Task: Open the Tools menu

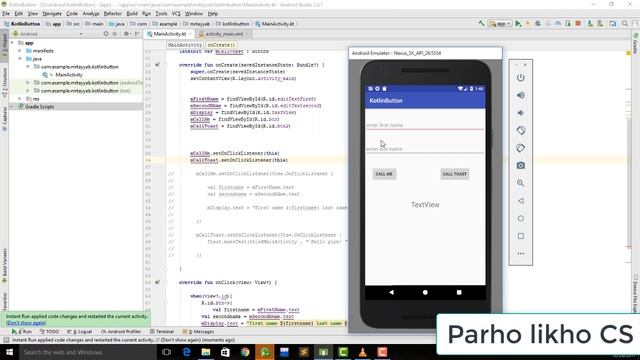Action: [x=161, y=13]
